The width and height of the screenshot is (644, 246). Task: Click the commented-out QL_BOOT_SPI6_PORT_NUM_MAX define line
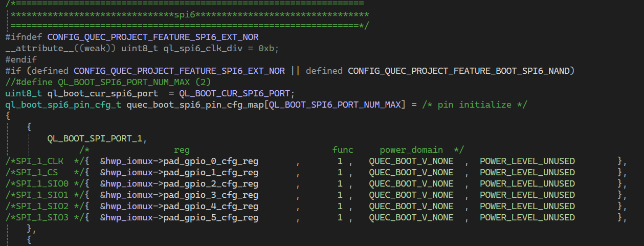coord(107,82)
